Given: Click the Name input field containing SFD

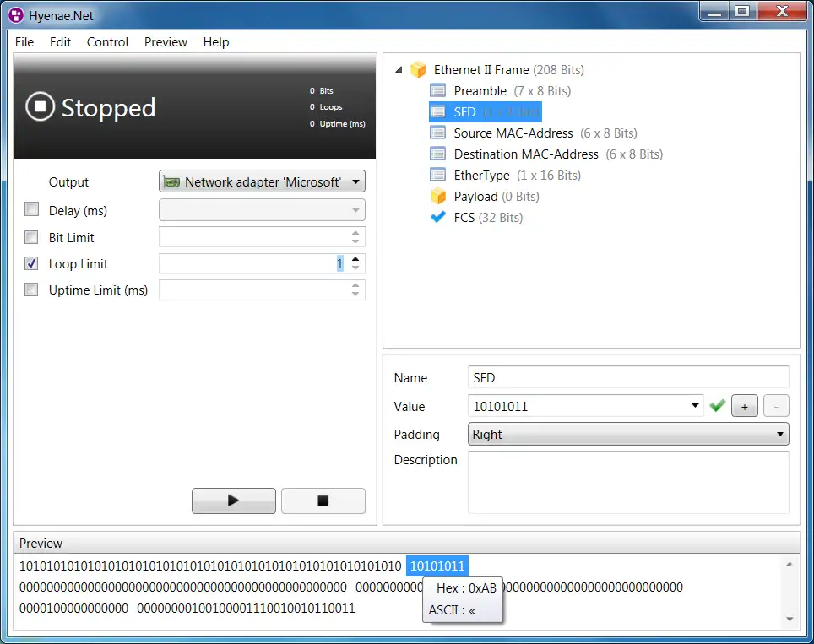Looking at the screenshot, I should coord(628,377).
